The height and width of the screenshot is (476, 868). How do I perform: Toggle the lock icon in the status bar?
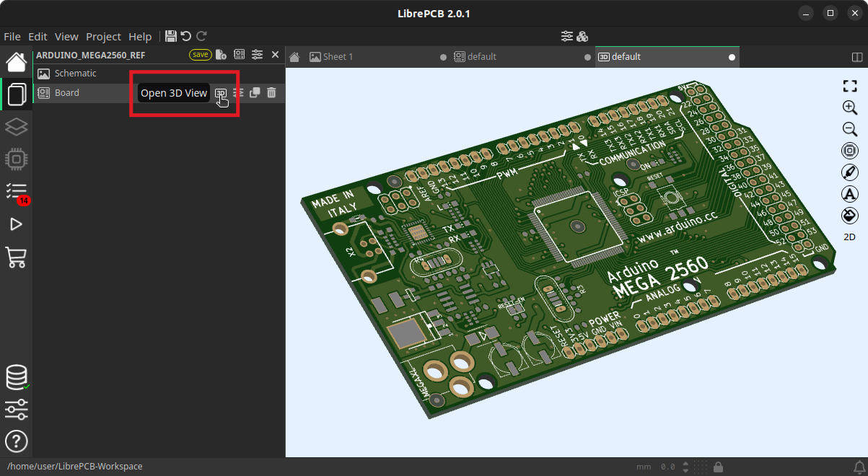click(x=718, y=467)
